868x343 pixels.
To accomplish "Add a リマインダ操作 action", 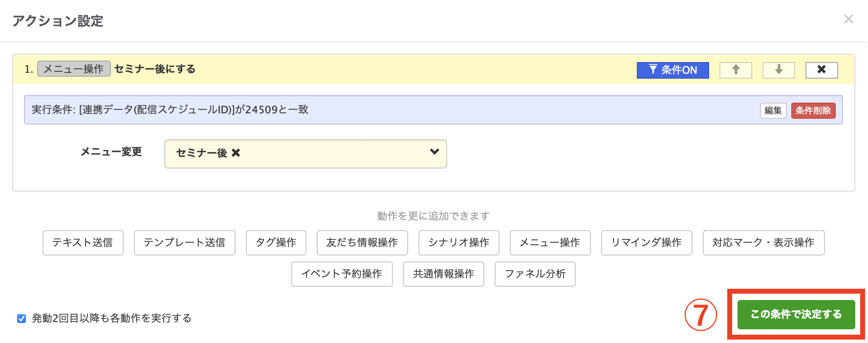I will click(646, 242).
